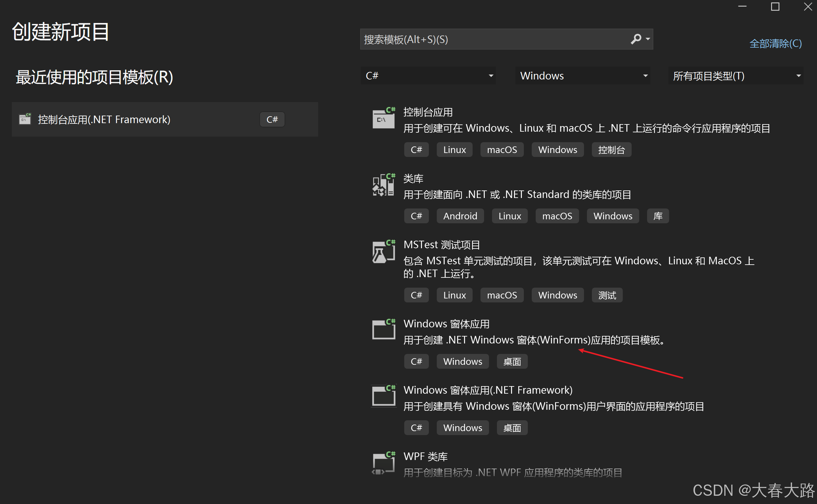
Task: Click the WPF 类库 template icon
Action: coord(383,462)
